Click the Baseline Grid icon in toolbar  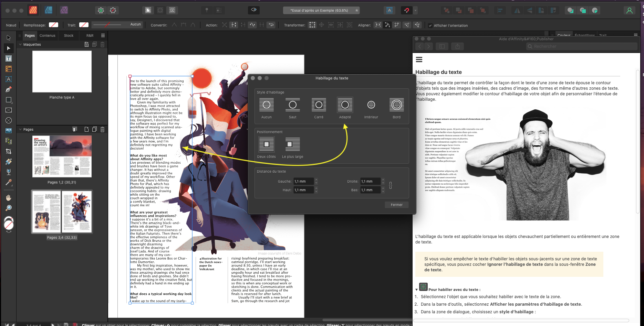coord(389,10)
